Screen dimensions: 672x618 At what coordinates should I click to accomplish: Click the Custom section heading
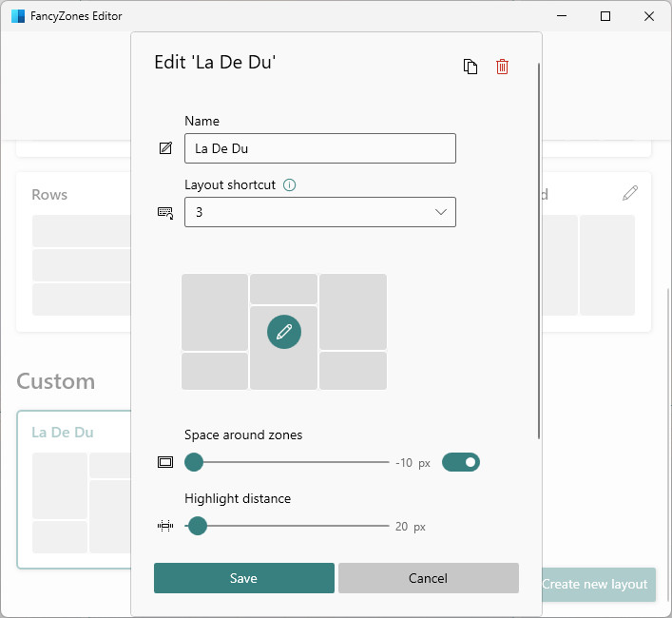tap(56, 381)
